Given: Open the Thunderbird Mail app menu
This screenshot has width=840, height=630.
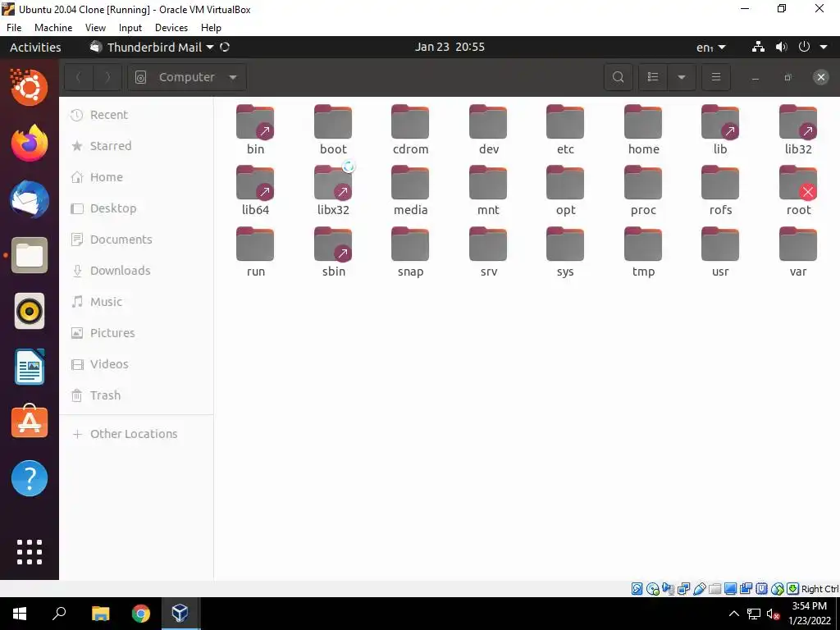Looking at the screenshot, I should 152,47.
